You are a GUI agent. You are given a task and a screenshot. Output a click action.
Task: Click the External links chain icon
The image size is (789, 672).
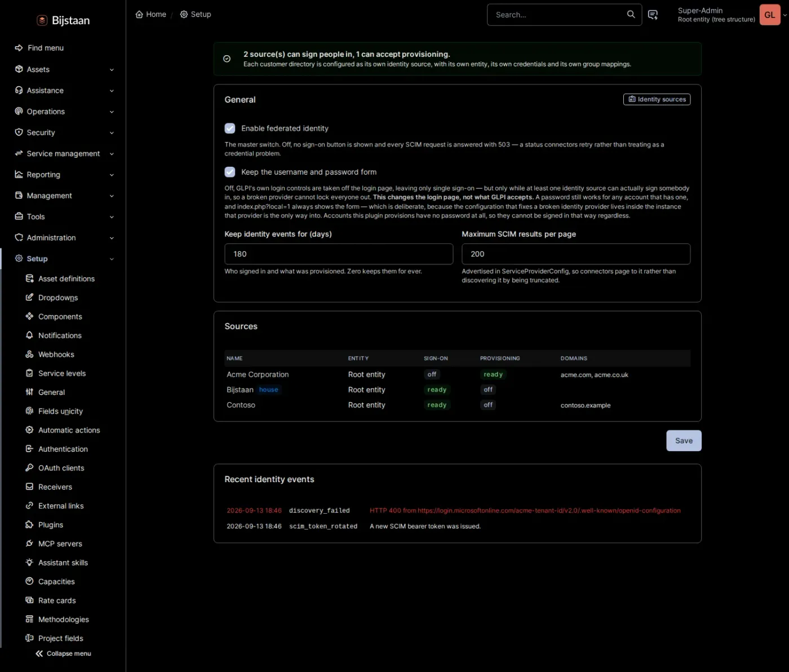pos(29,505)
